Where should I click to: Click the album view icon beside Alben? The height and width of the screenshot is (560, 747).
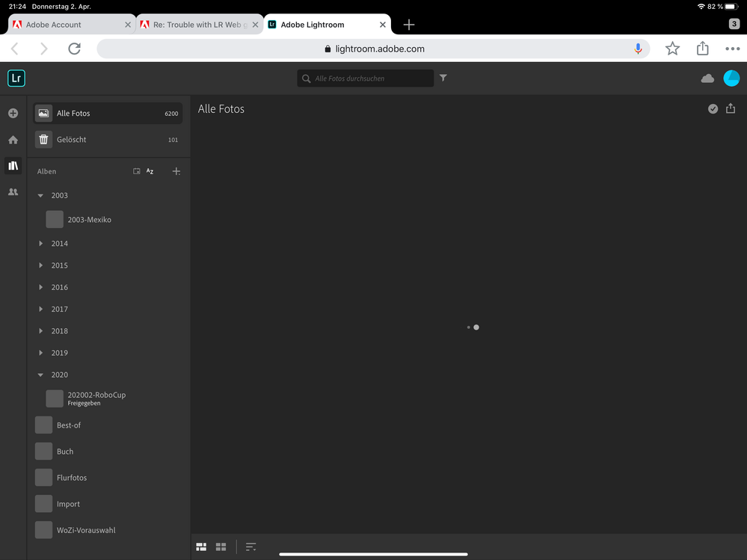(x=137, y=171)
